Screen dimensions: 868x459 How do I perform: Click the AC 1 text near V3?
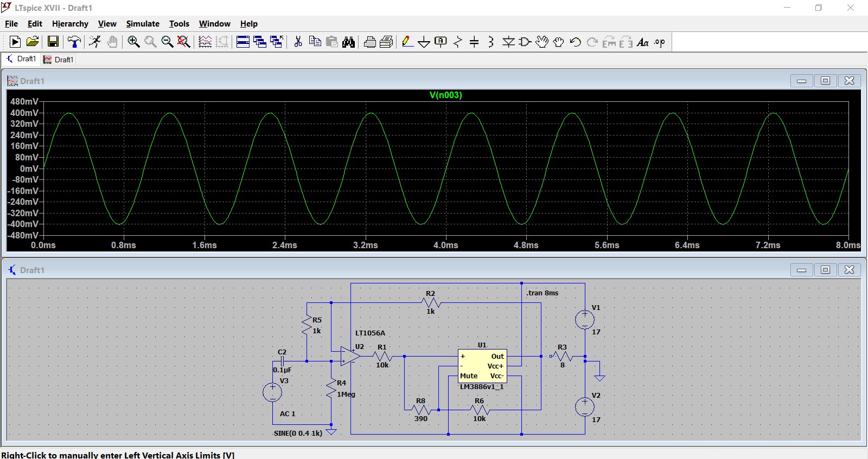pyautogui.click(x=288, y=413)
